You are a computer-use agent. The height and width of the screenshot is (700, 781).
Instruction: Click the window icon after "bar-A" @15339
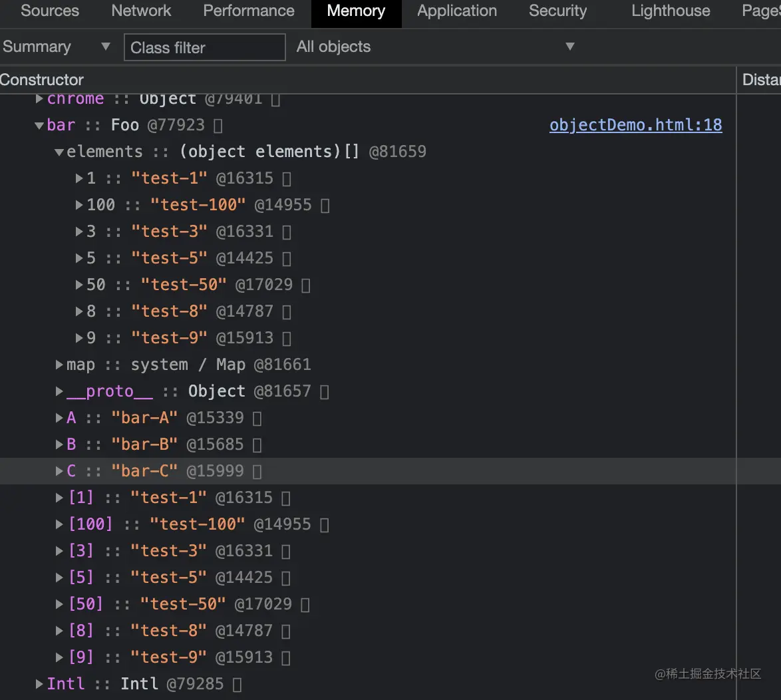[257, 419]
